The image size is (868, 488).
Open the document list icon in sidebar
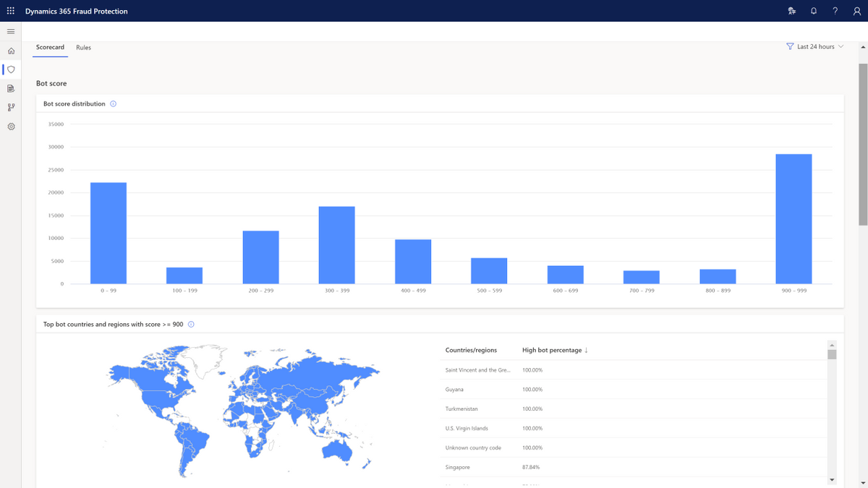(11, 89)
